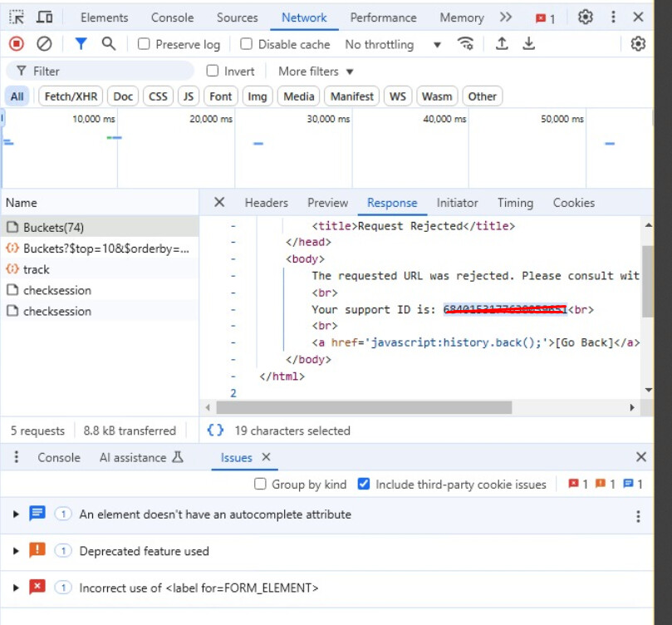Close the bottom drawer panel
The width and height of the screenshot is (672, 625).
coord(641,457)
